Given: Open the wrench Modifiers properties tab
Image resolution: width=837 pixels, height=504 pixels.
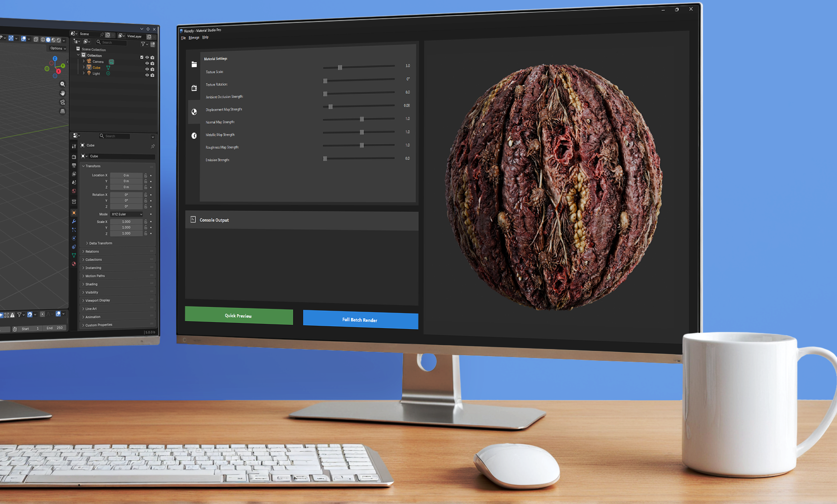Looking at the screenshot, I should tap(74, 221).
